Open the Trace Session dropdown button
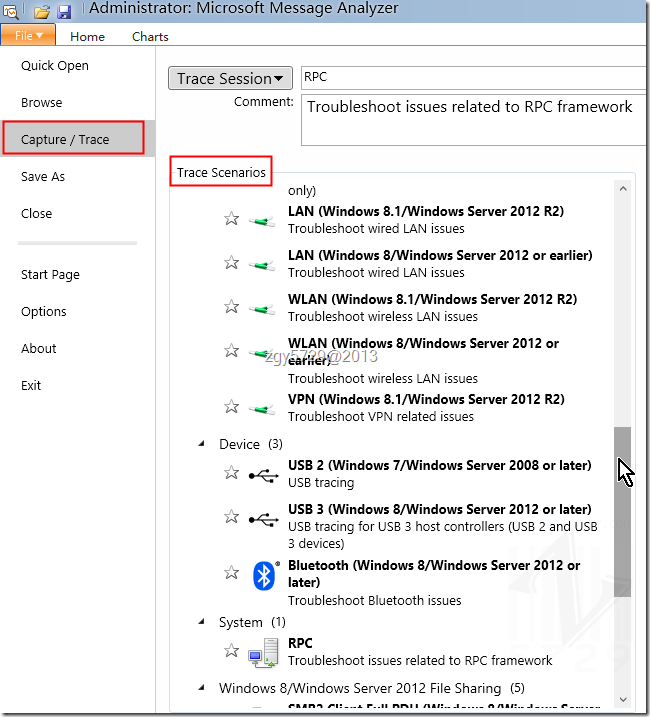The height and width of the screenshot is (717, 650). coord(230,78)
